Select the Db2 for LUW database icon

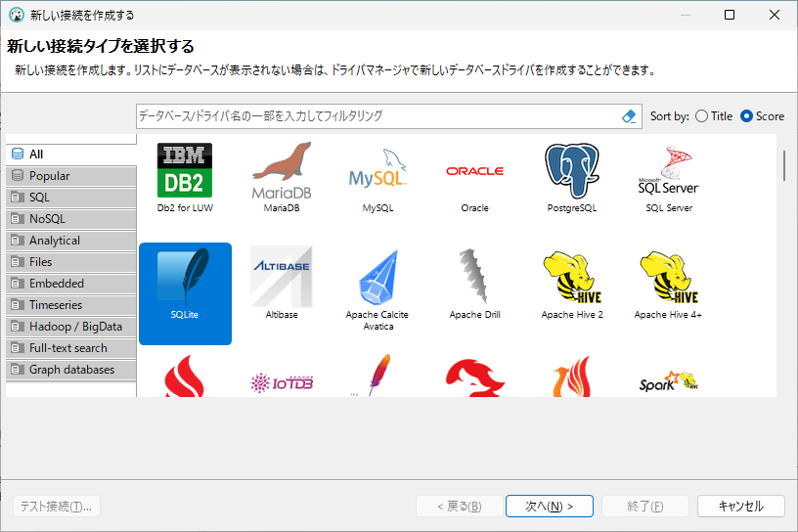click(x=185, y=170)
